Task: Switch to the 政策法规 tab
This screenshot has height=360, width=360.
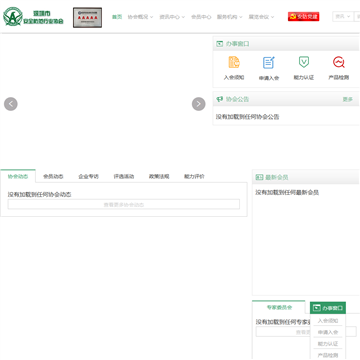Action: coord(159,176)
